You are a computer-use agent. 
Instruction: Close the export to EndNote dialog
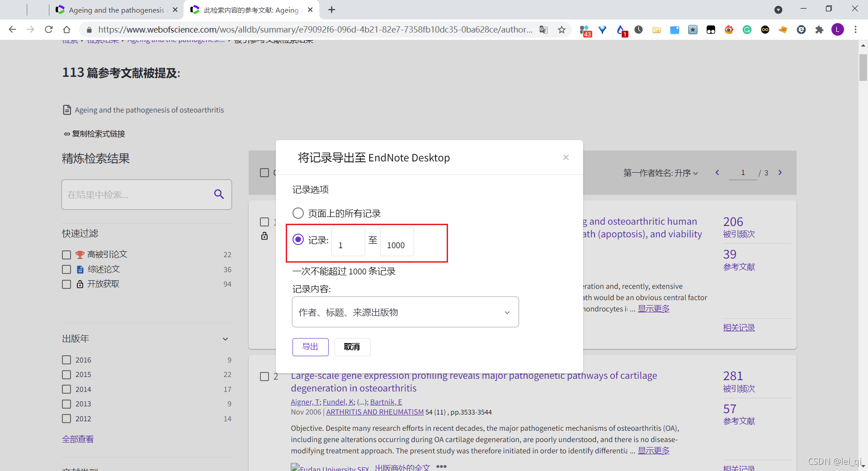point(566,157)
